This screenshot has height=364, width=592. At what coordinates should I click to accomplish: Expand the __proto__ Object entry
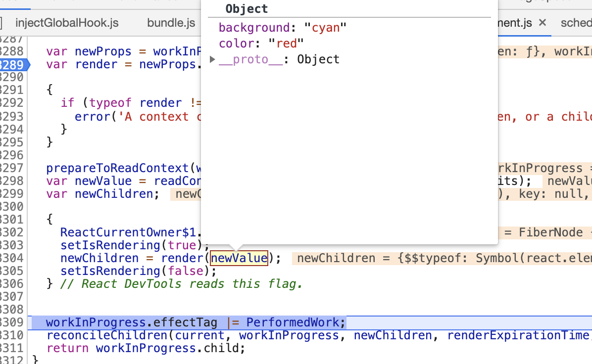pos(212,59)
